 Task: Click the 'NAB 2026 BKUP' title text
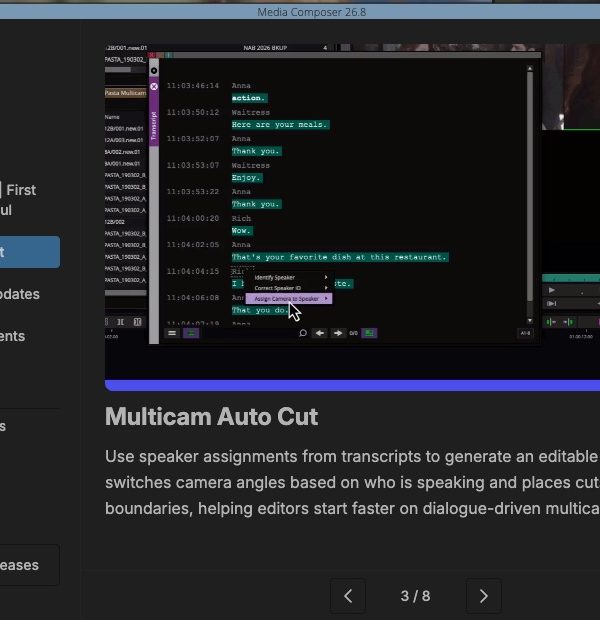coord(265,47)
